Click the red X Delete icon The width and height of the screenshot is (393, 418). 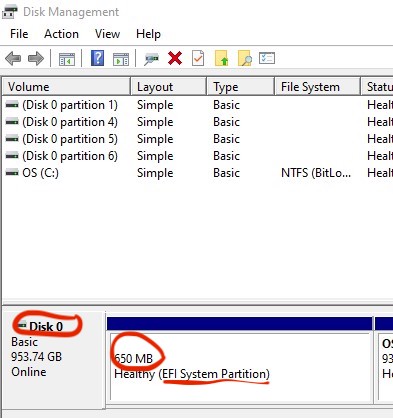pos(175,59)
